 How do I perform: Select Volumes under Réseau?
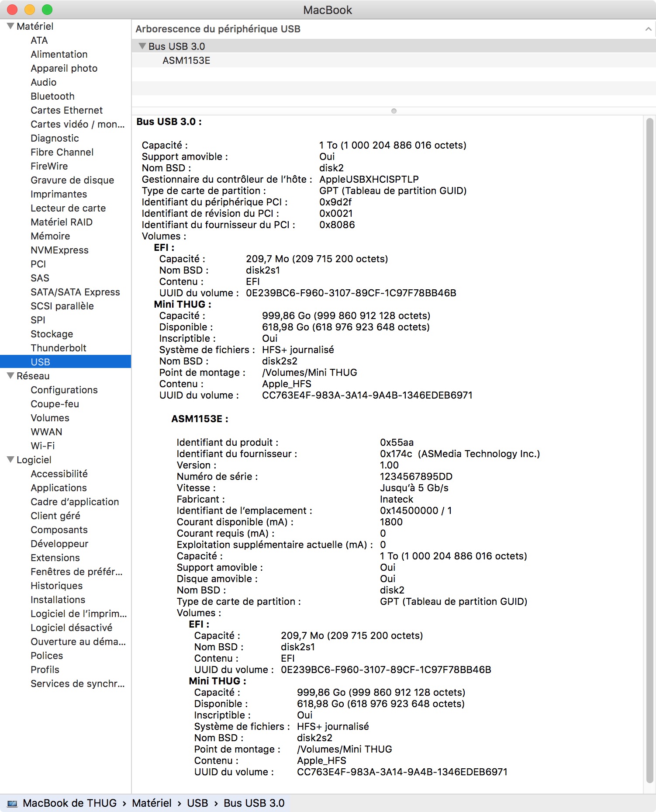(x=50, y=418)
